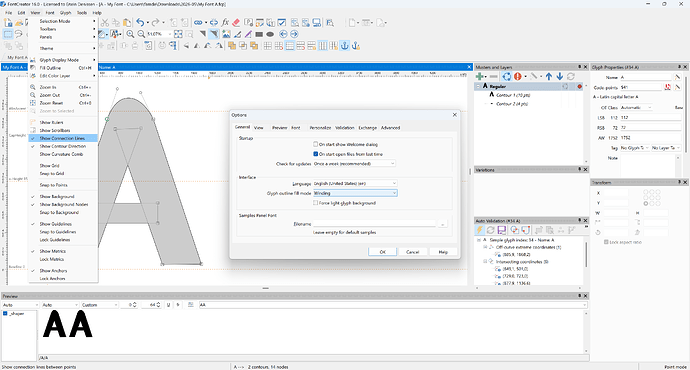Viewport: 690px width, 370px height.
Task: Click the Zoom In magnifier toolbar icon
Action: [x=130, y=34]
